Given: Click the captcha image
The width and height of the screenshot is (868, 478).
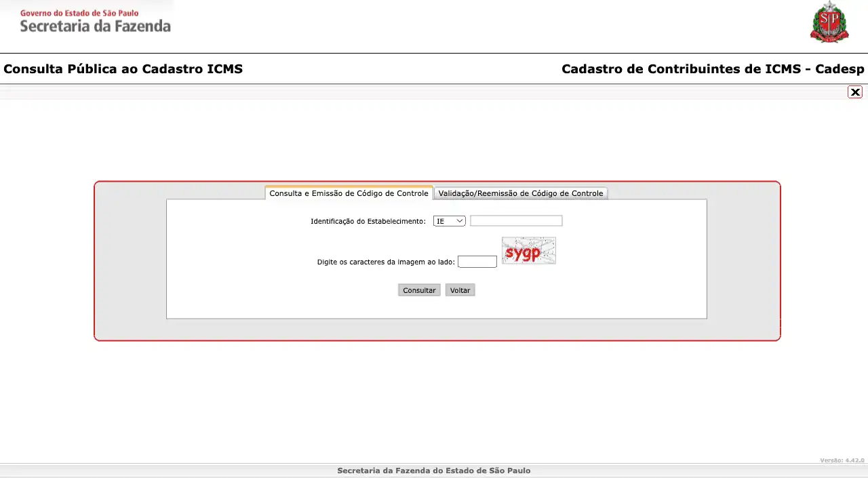Looking at the screenshot, I should click(x=528, y=250).
